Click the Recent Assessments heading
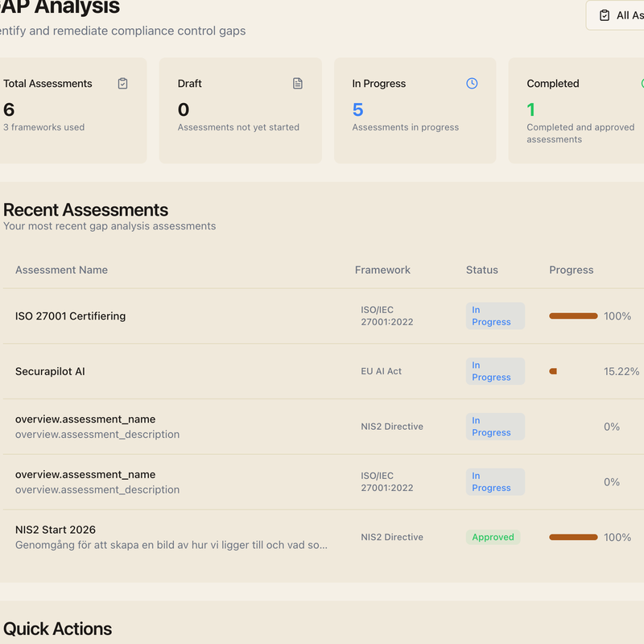The image size is (644, 644). tap(85, 210)
